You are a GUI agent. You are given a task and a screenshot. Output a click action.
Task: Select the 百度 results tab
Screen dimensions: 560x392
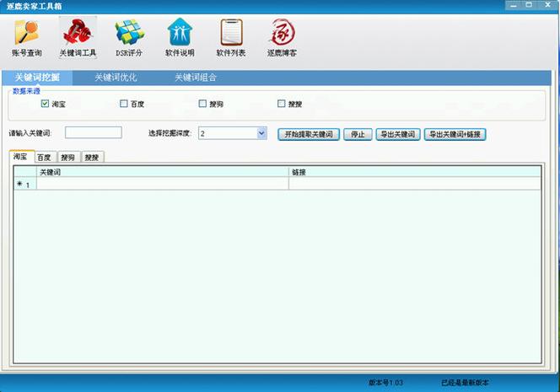click(x=45, y=158)
